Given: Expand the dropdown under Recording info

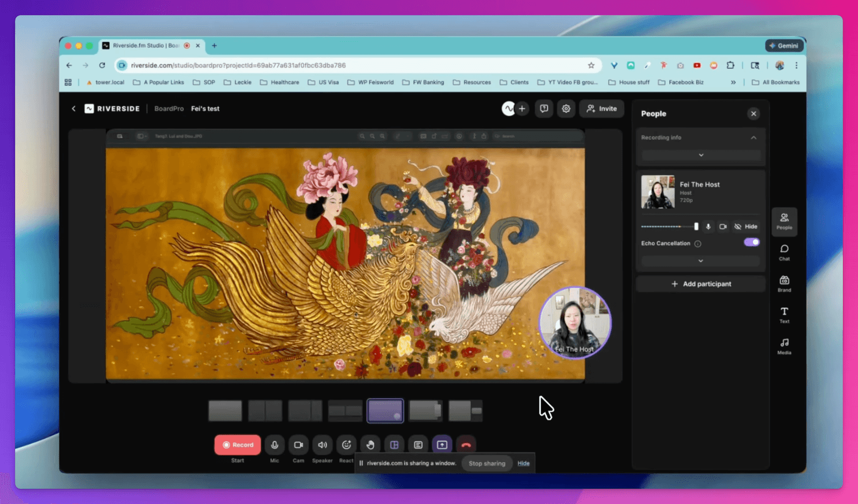Looking at the screenshot, I should pos(701,155).
